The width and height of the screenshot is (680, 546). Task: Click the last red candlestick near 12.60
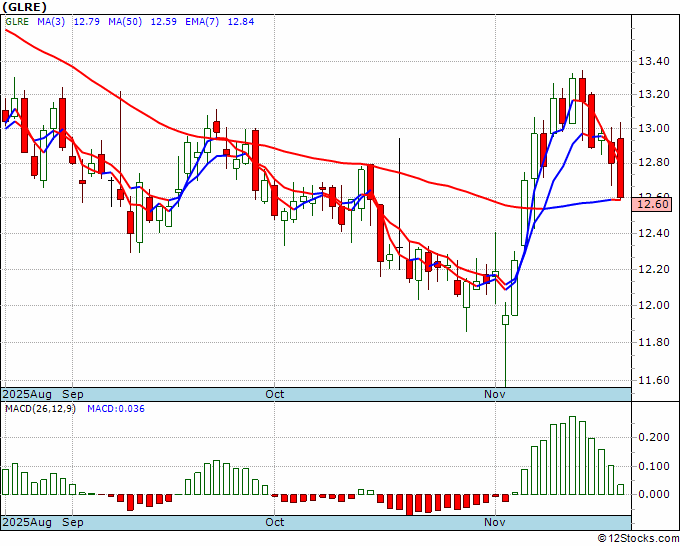point(621,168)
